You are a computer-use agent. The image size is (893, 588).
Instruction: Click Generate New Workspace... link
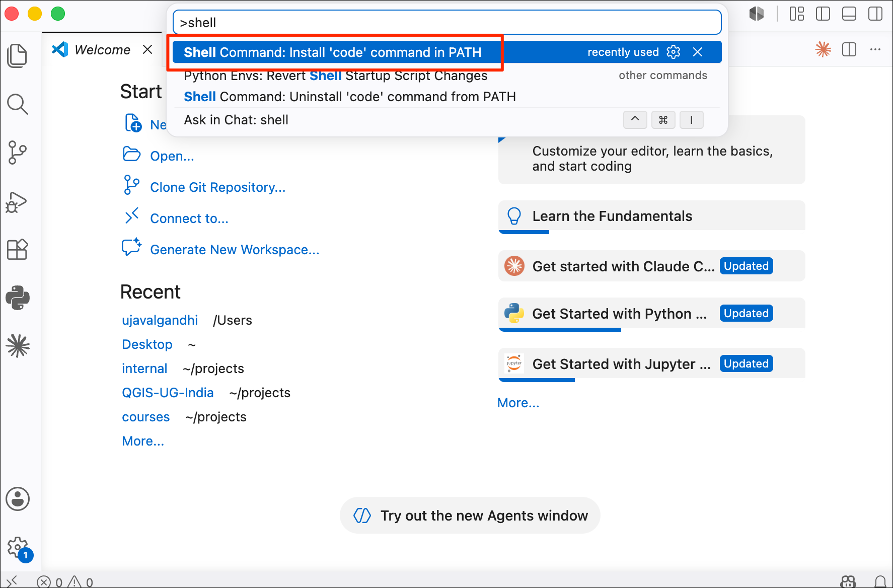235,250
